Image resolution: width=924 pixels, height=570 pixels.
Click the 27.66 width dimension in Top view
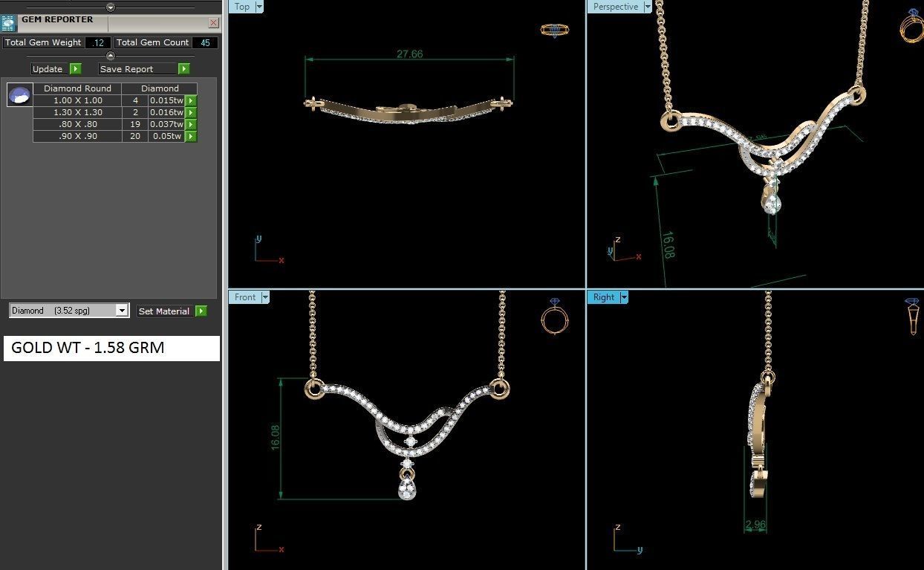(410, 54)
